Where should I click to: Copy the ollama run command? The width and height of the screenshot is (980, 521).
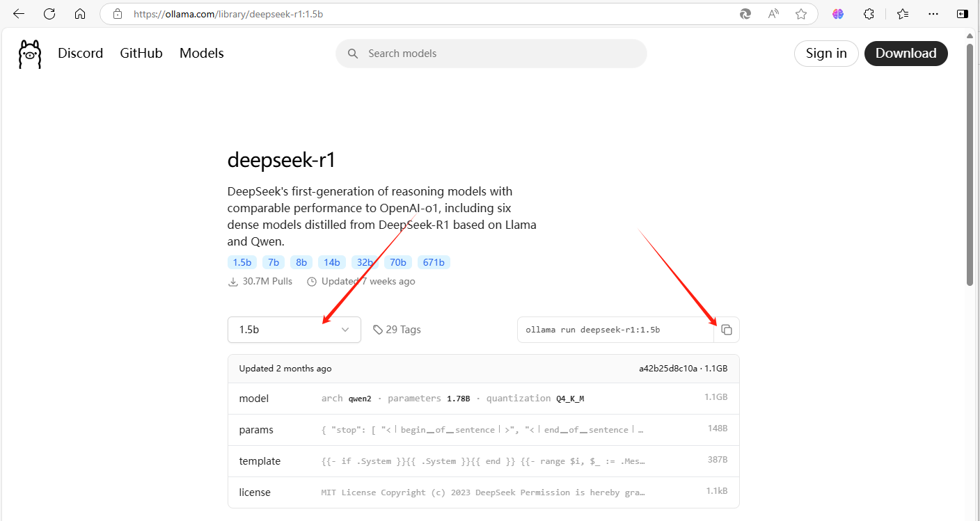(x=727, y=330)
